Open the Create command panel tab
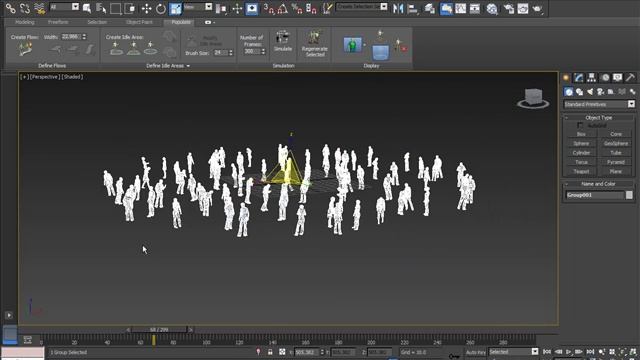The width and height of the screenshot is (640, 360). pos(567,78)
